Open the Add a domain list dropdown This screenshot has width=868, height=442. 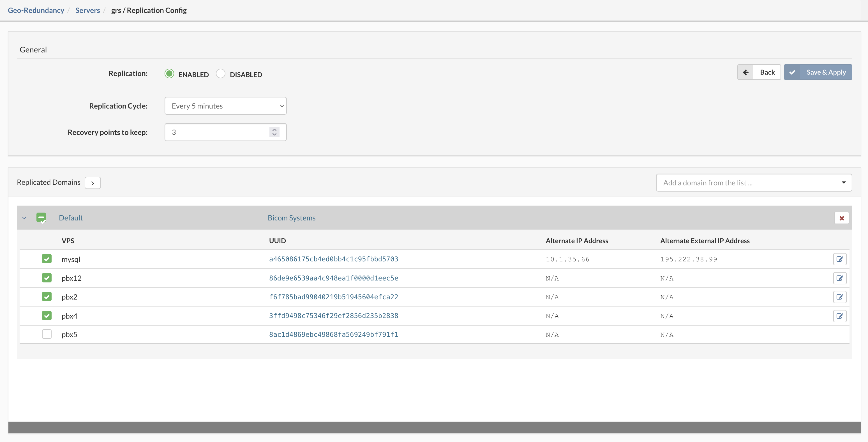coord(754,183)
